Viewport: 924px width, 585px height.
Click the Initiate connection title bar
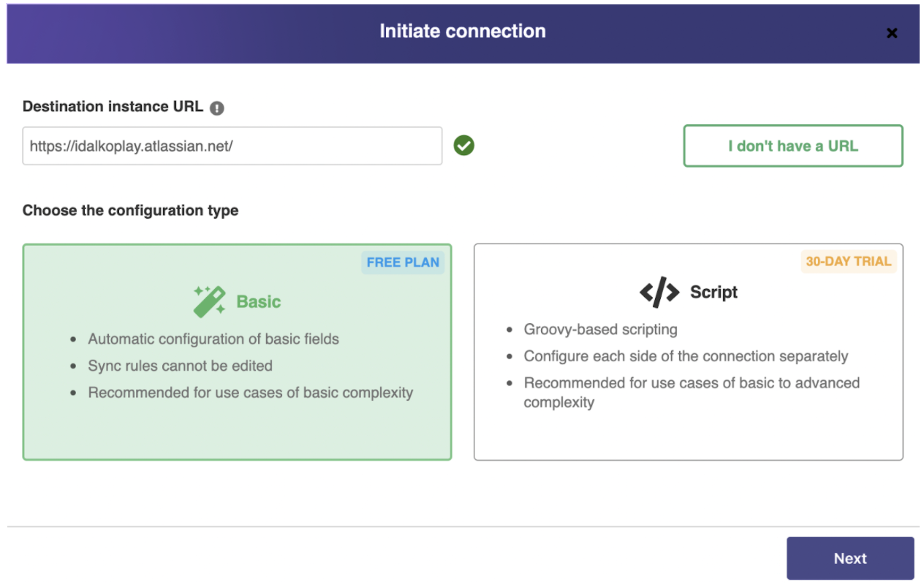[x=462, y=31]
